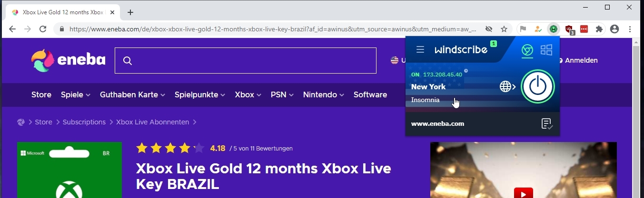
Task: Expand the Xbox navigation dropdown
Action: (x=248, y=94)
